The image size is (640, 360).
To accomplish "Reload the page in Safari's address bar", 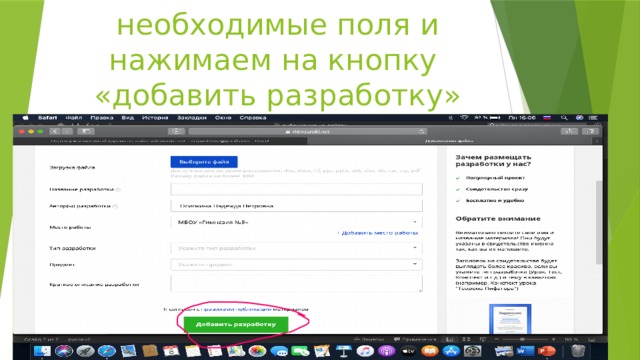I will 421,131.
